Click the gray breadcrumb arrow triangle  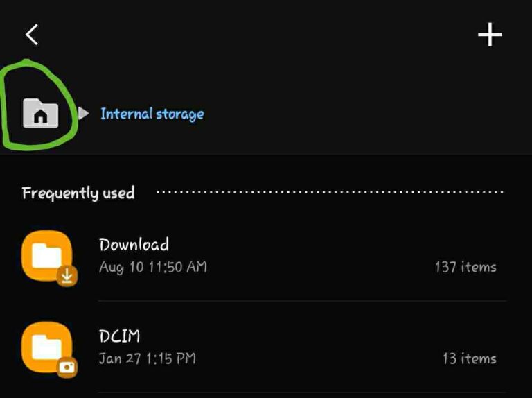tap(83, 113)
